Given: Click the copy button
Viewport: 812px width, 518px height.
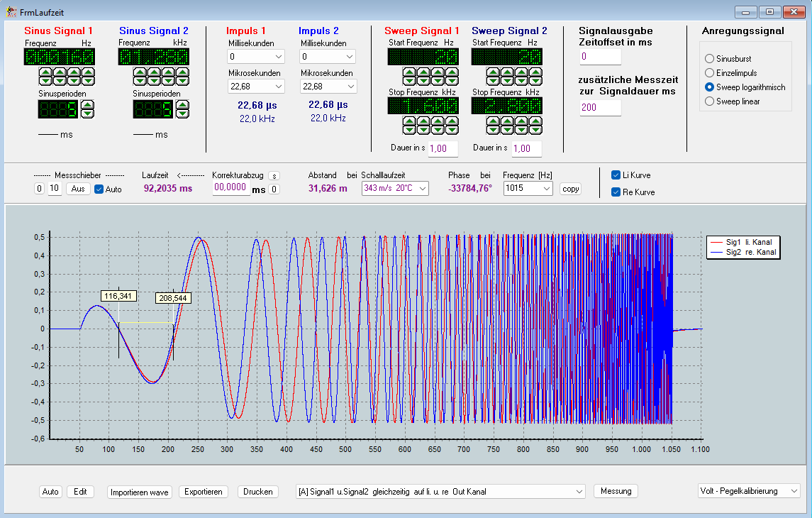Looking at the screenshot, I should (x=570, y=189).
